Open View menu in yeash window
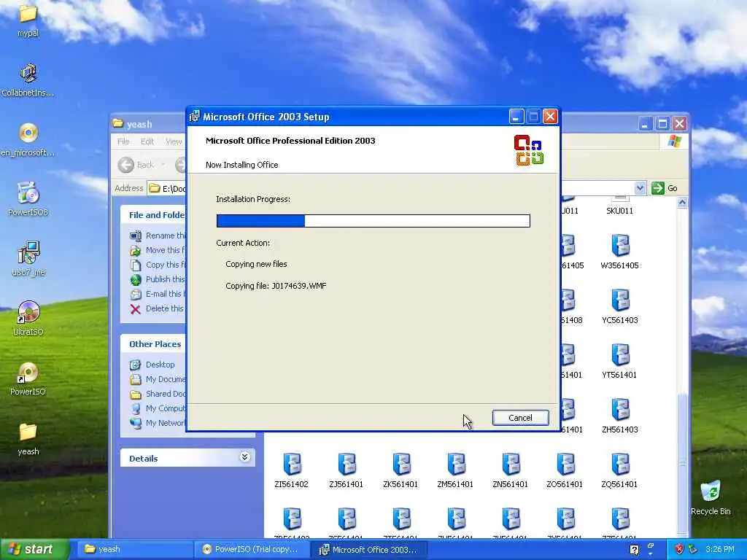 pyautogui.click(x=174, y=141)
